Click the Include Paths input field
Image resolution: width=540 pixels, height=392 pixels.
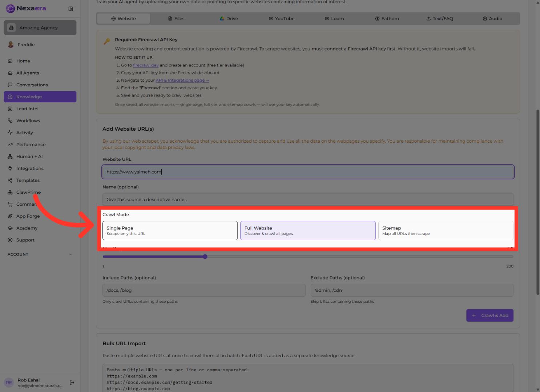[204, 290]
